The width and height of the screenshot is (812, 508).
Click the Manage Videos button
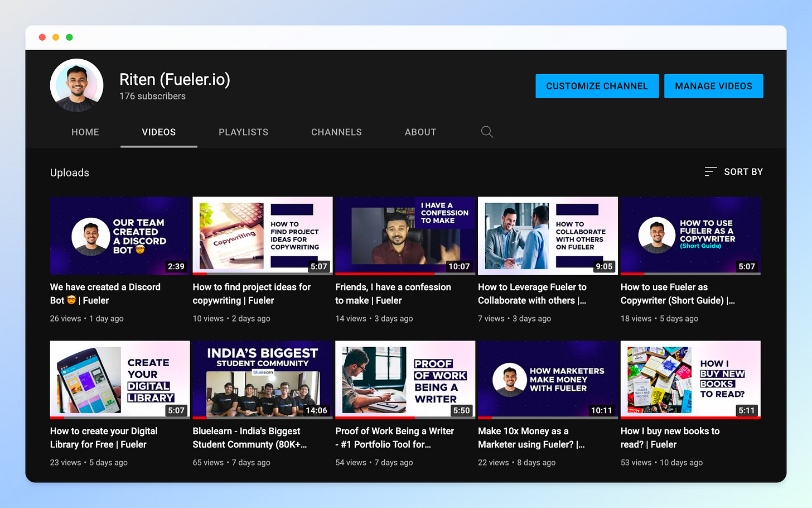click(x=713, y=86)
